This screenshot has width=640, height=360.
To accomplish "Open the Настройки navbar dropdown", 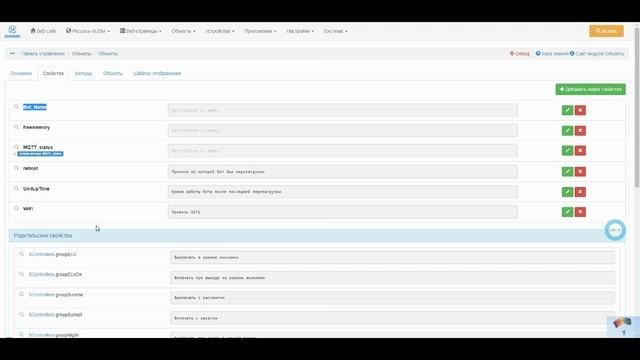I will click(x=300, y=31).
